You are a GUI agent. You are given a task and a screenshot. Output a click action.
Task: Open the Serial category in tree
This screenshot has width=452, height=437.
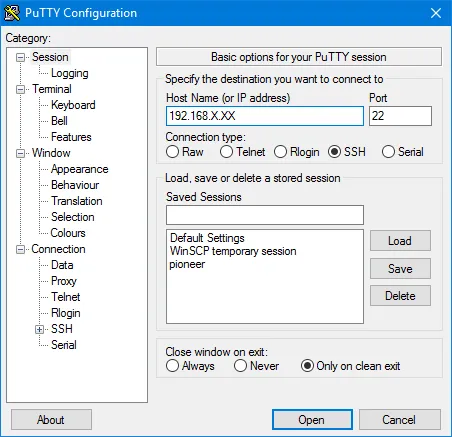tap(64, 345)
